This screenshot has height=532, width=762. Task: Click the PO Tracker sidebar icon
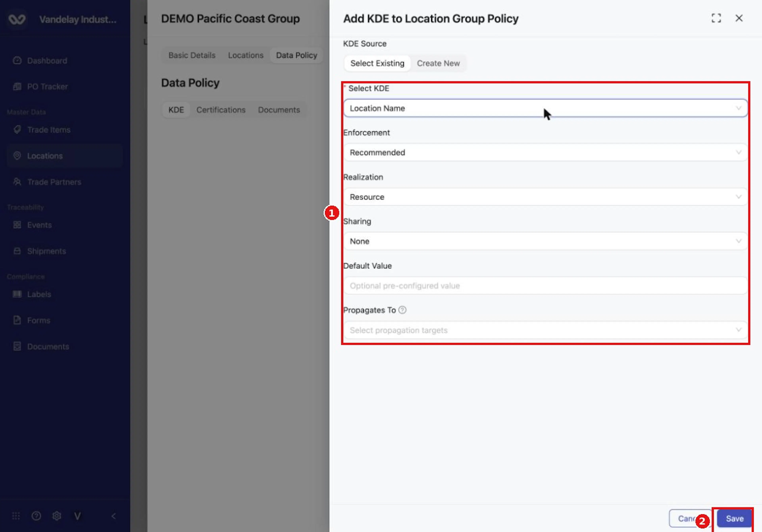click(x=17, y=86)
